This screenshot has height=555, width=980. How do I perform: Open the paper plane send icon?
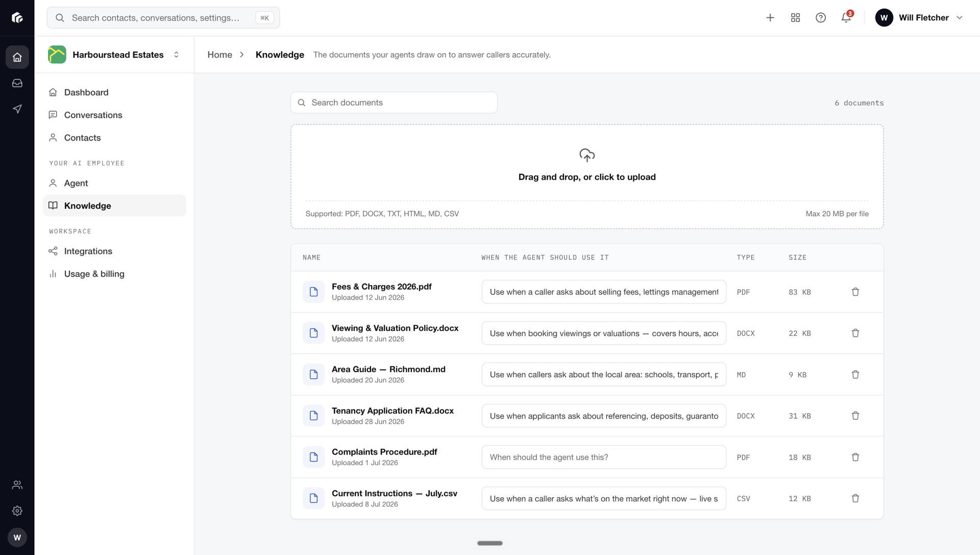[17, 109]
